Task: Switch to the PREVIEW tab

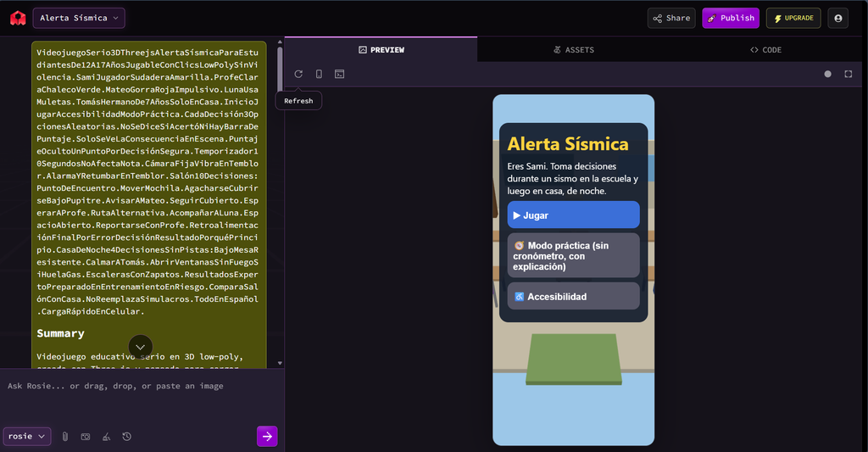Action: coord(381,50)
